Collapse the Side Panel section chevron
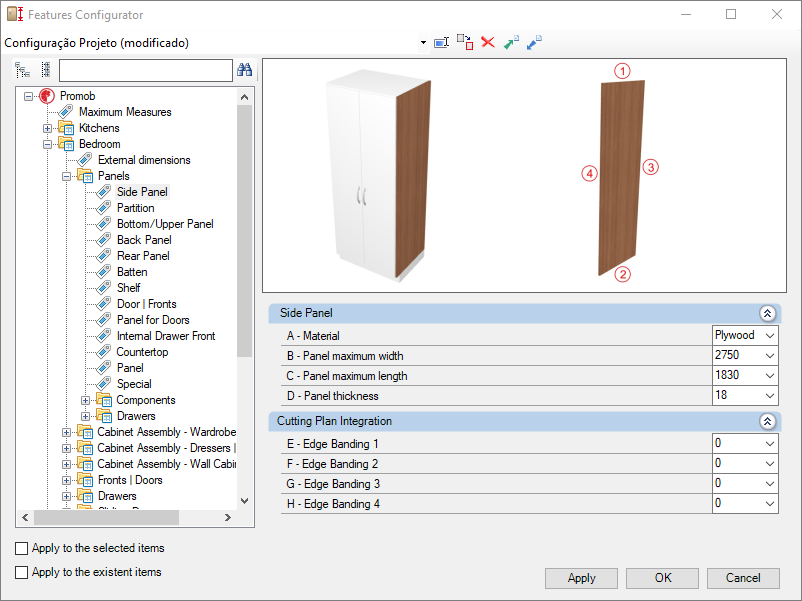This screenshot has height=601, width=802. click(x=767, y=313)
